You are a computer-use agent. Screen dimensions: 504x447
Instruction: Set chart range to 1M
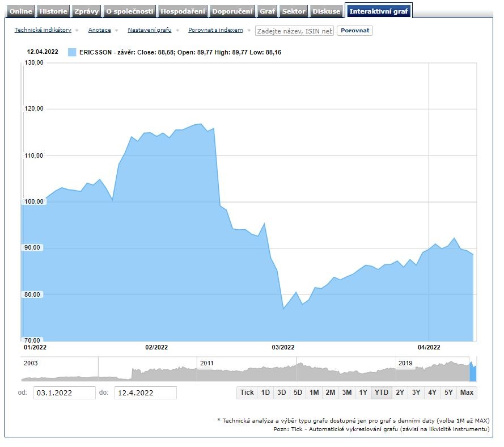click(x=314, y=393)
